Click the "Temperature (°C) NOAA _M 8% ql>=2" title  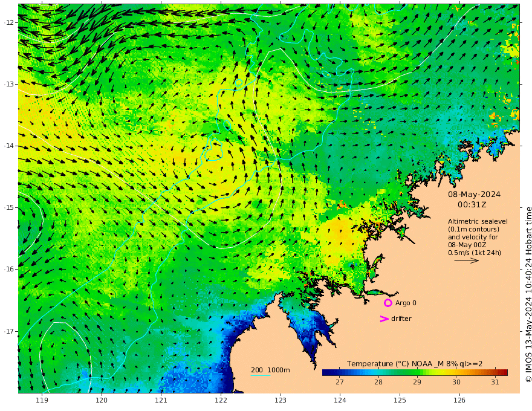point(415,364)
